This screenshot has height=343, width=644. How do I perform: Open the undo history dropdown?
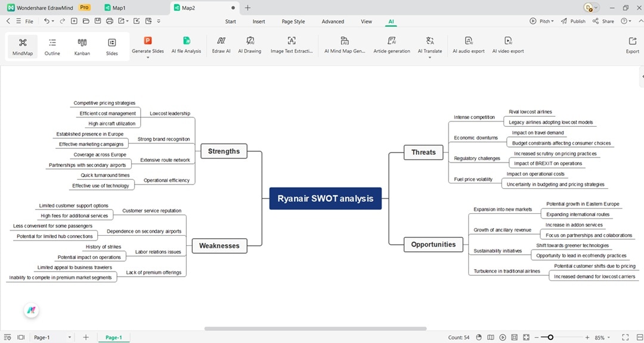point(52,21)
